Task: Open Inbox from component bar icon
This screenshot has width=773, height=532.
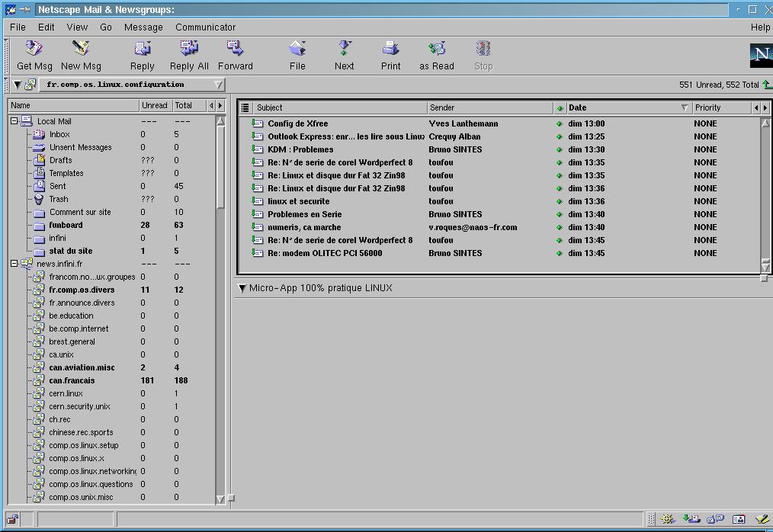Action: coord(691,519)
